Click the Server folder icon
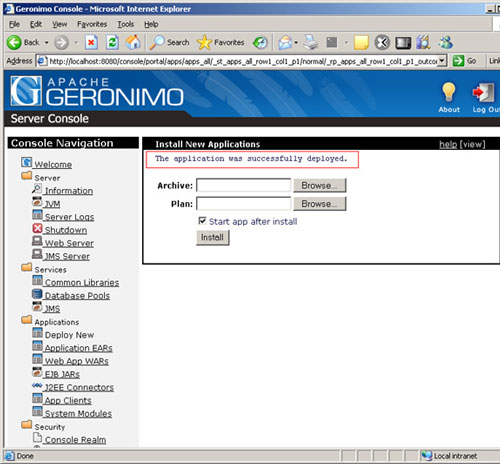Screen dimensions: 500x464 coord(27,175)
